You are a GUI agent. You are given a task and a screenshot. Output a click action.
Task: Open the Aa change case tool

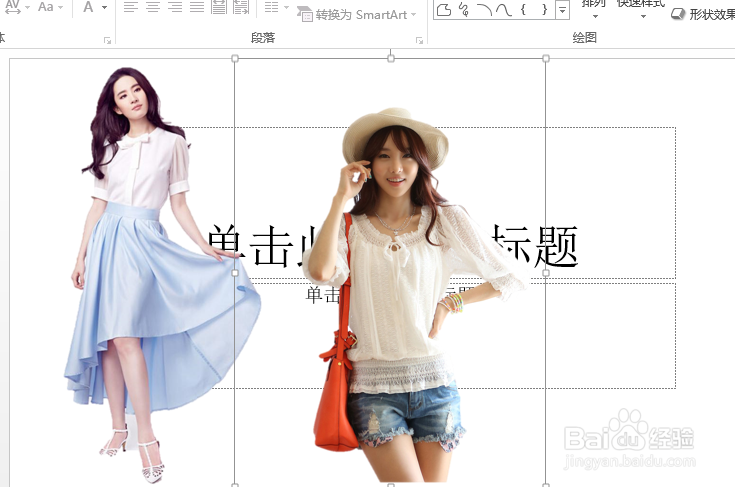[46, 7]
